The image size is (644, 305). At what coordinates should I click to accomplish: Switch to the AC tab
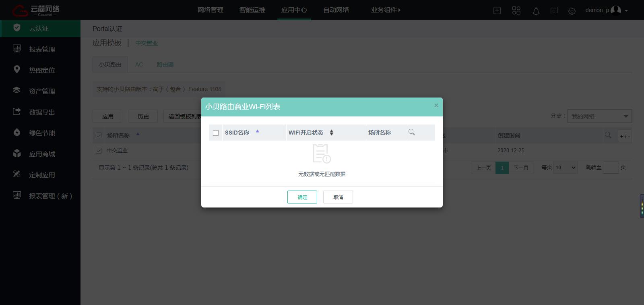[139, 64]
